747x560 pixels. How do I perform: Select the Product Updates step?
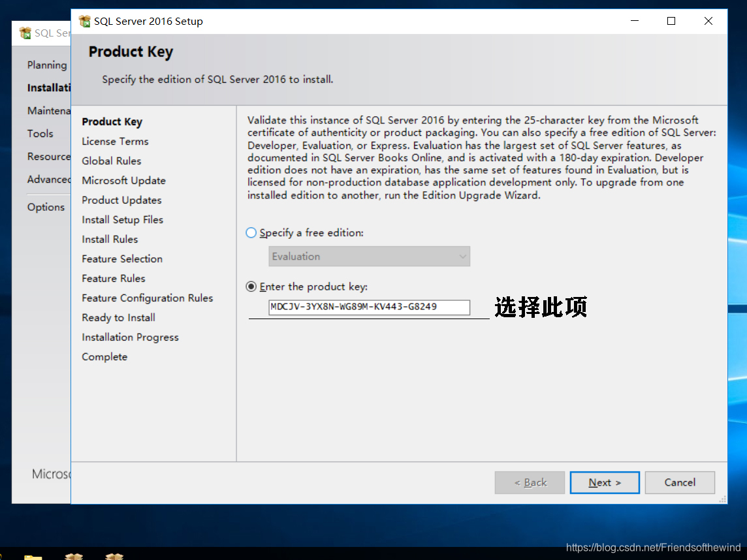[121, 200]
